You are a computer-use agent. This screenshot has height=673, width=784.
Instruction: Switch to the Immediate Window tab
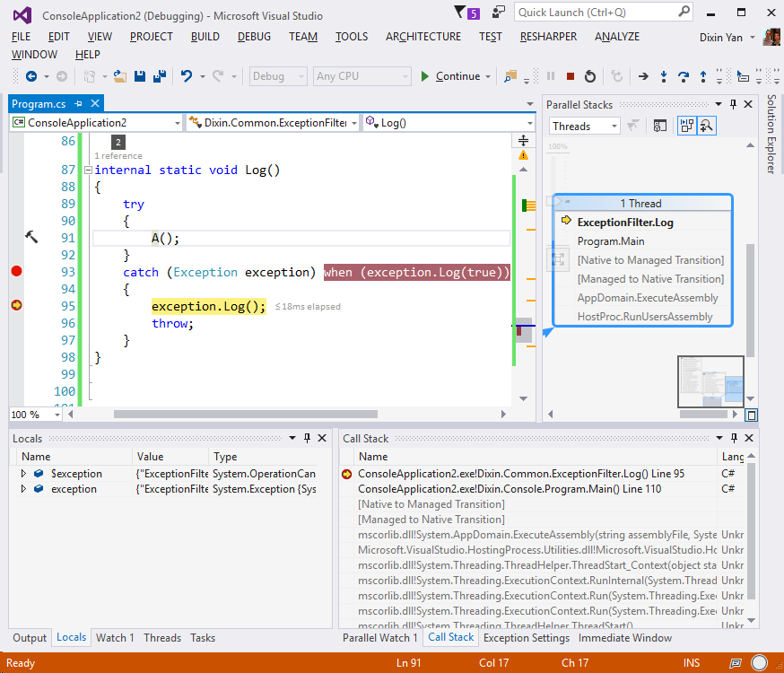(625, 637)
